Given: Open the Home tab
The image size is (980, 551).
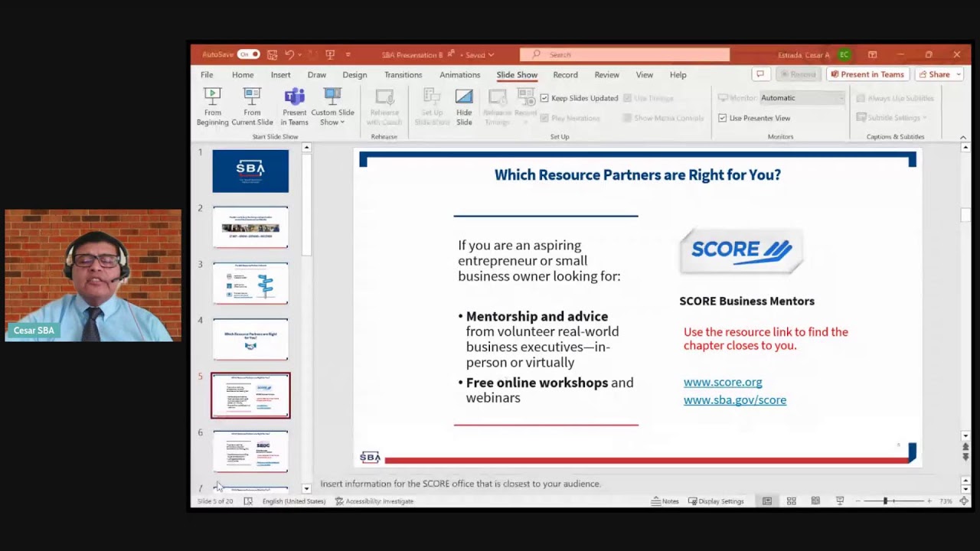Looking at the screenshot, I should click(243, 75).
